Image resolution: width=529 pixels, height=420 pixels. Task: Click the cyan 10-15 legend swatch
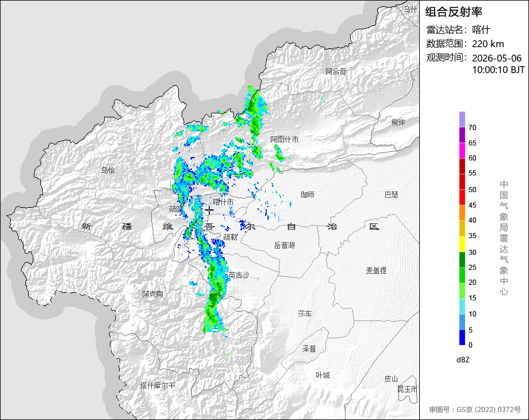[x=462, y=306]
